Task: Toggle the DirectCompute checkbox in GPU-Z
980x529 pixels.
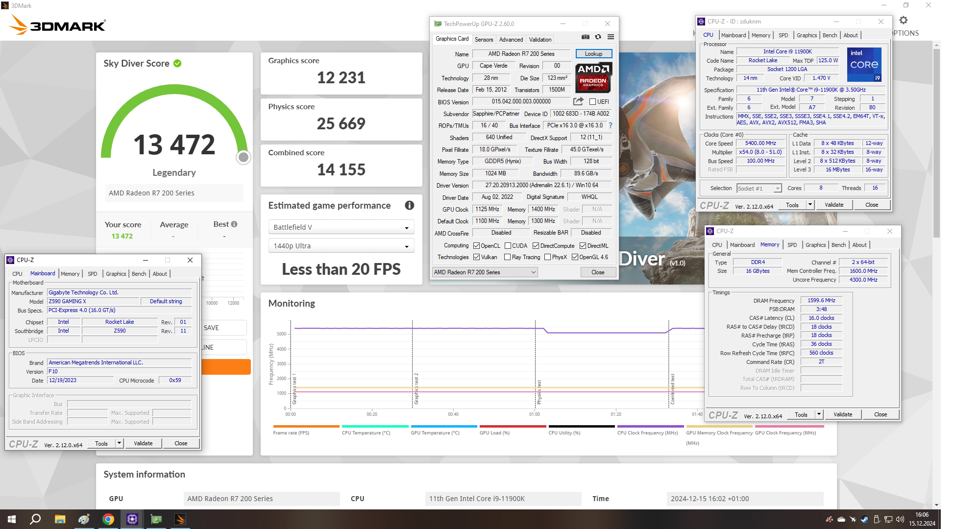Action: tap(536, 246)
